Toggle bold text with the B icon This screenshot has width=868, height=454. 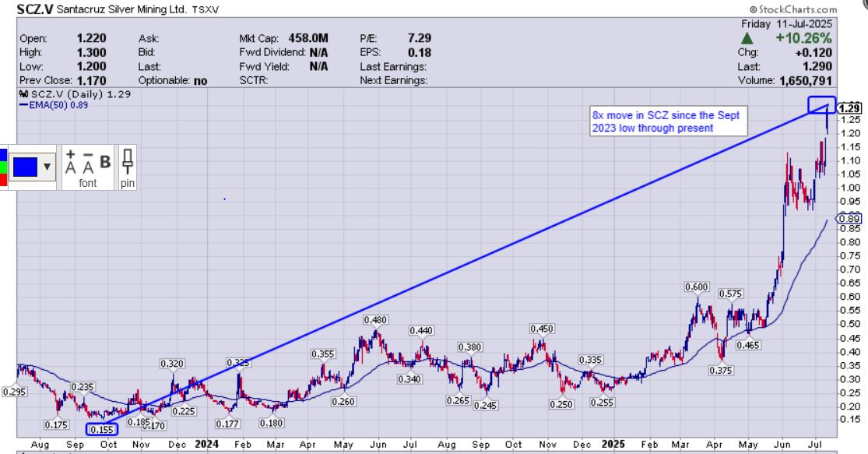point(105,162)
